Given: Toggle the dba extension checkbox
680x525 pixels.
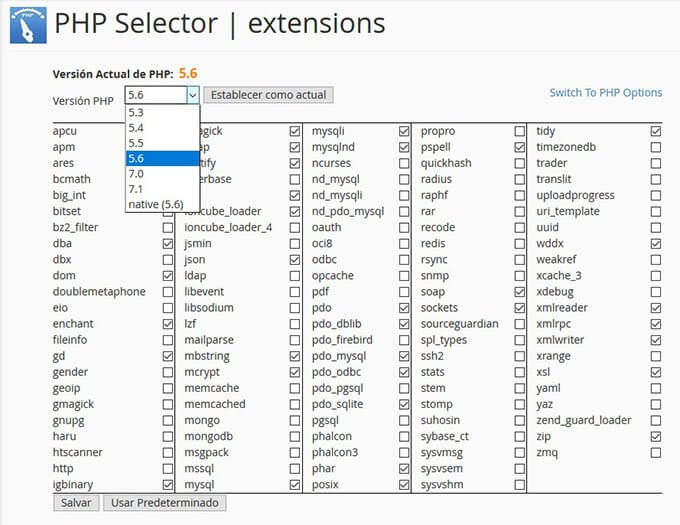Looking at the screenshot, I should (168, 244).
